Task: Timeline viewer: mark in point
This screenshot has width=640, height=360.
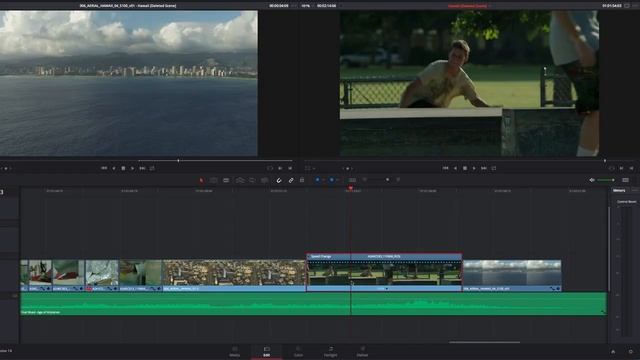Action: tap(621, 168)
